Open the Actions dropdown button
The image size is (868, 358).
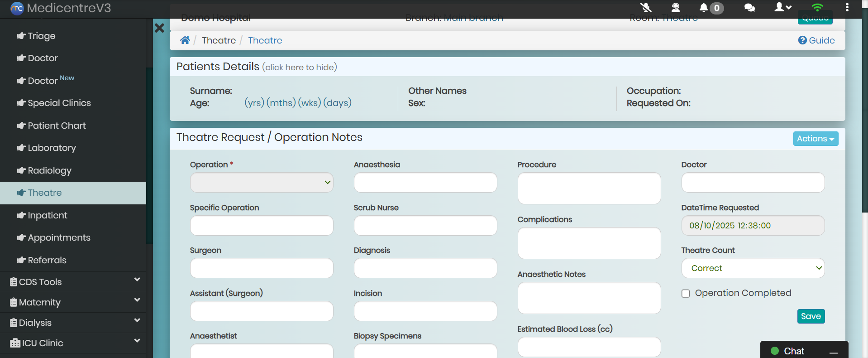coord(815,139)
